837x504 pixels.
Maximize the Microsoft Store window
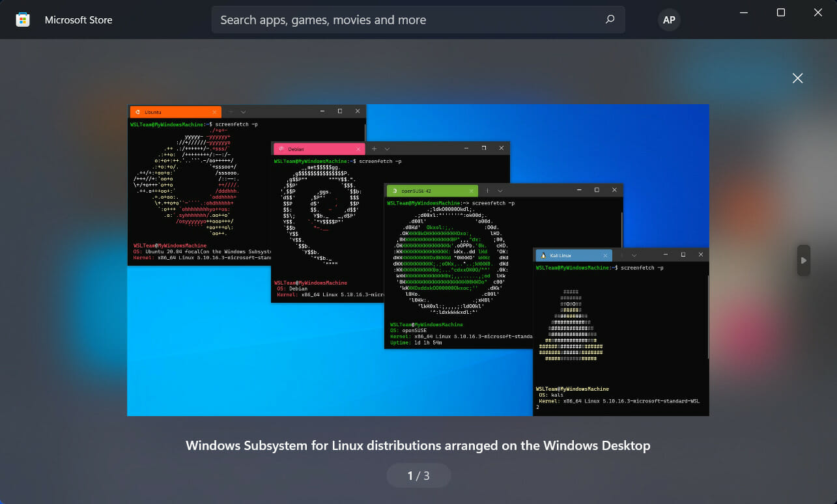pos(781,12)
